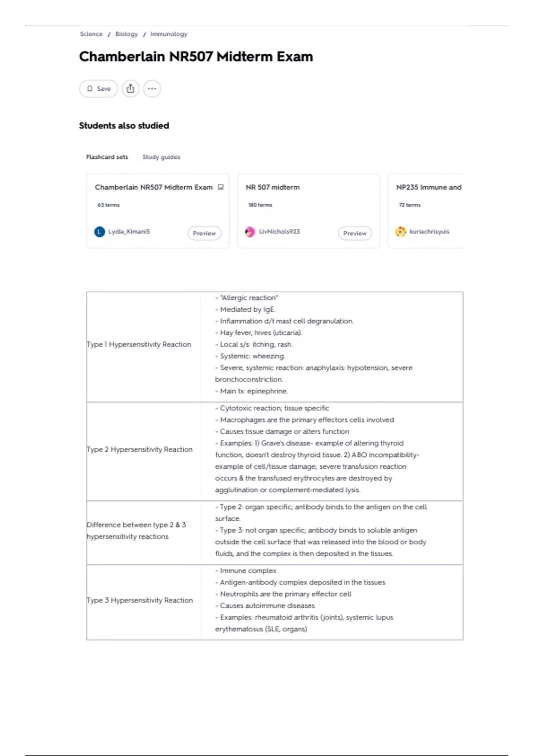534x756 pixels.
Task: Switch to the Study guides tab
Action: click(x=161, y=157)
